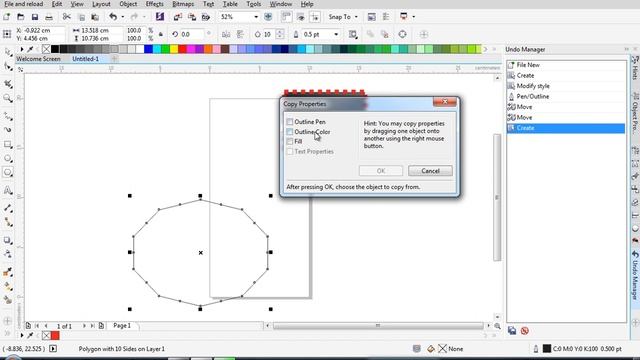Open the Effects menu

click(x=155, y=4)
